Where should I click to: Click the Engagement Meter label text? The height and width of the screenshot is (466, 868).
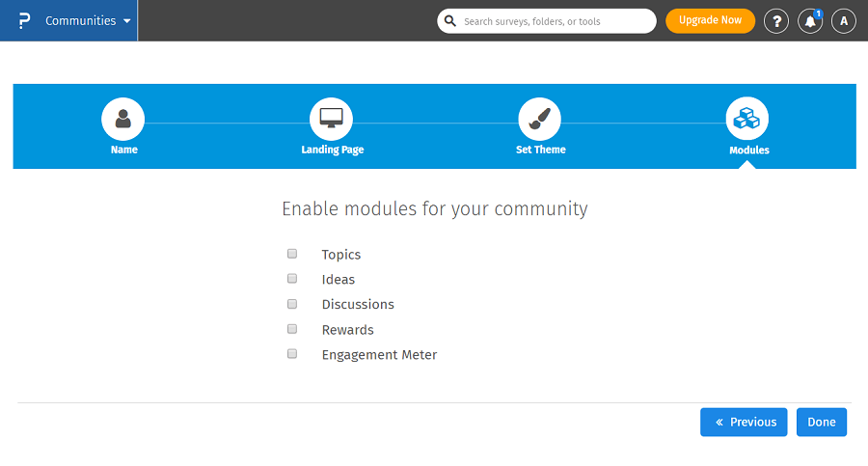pyautogui.click(x=379, y=355)
